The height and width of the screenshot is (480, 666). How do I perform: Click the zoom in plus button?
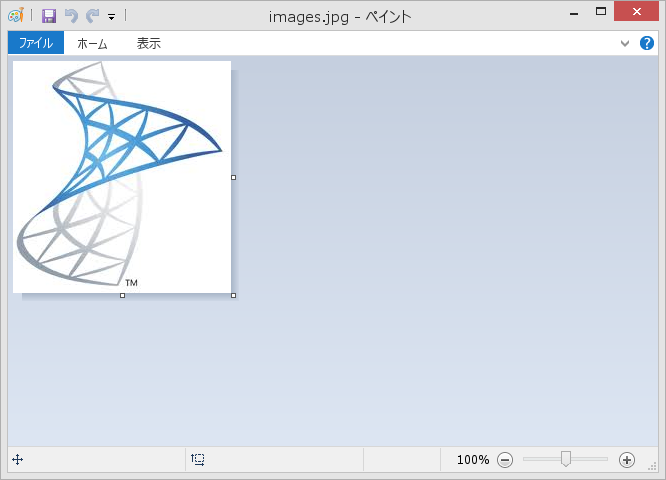tap(626, 460)
